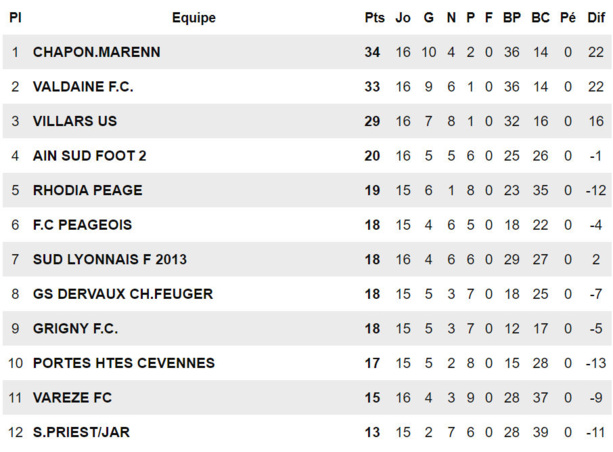This screenshot has width=613, height=452.
Task: Open the CHAPON.MARENN team link
Action: pyautogui.click(x=96, y=52)
